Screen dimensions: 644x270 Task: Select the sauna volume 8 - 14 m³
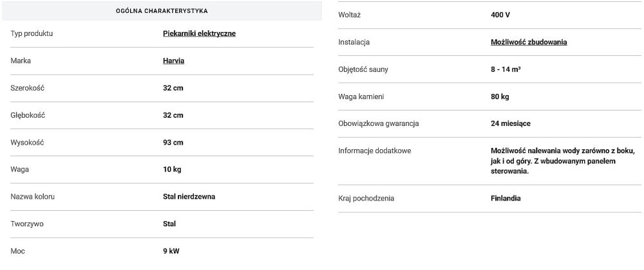(x=506, y=69)
